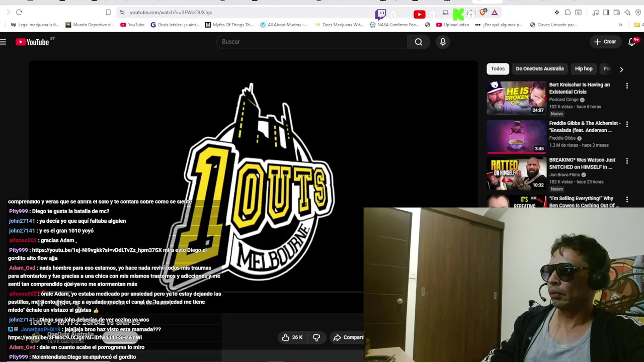
Task: Open the bookmarks folder icon at far right
Action: click(x=637, y=25)
